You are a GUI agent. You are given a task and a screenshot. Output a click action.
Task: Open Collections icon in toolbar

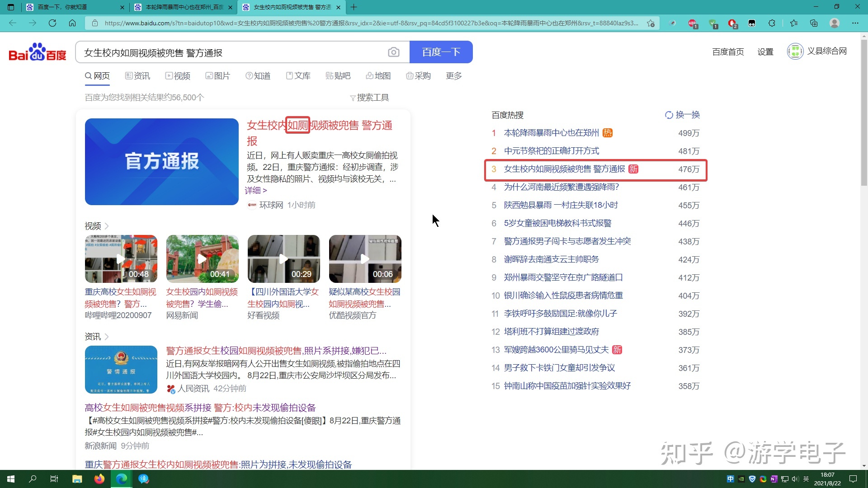tap(814, 23)
